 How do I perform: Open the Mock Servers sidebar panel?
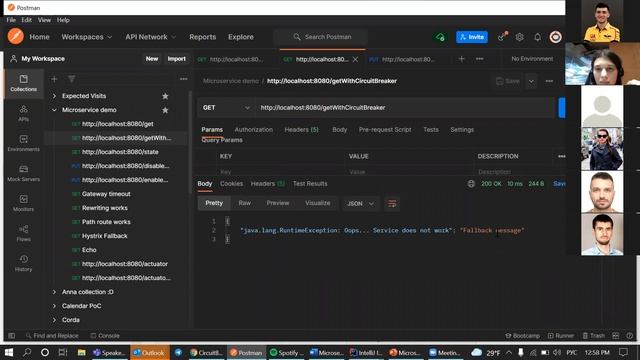click(23, 173)
